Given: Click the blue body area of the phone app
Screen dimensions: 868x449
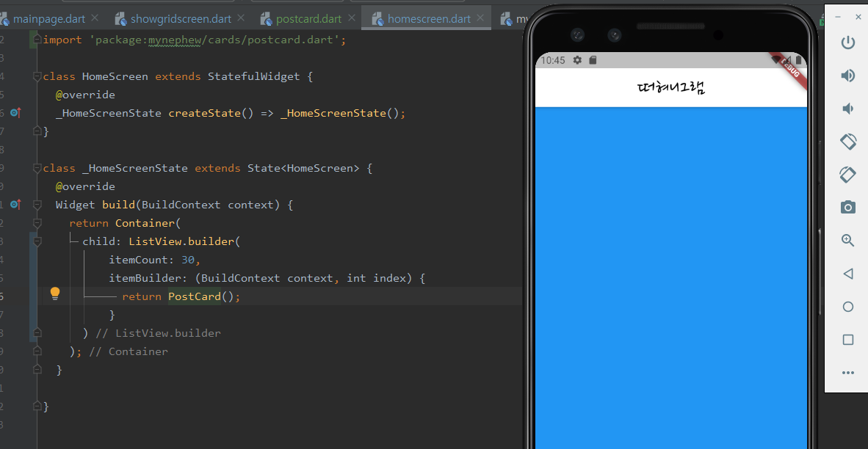Looking at the screenshot, I should click(671, 277).
